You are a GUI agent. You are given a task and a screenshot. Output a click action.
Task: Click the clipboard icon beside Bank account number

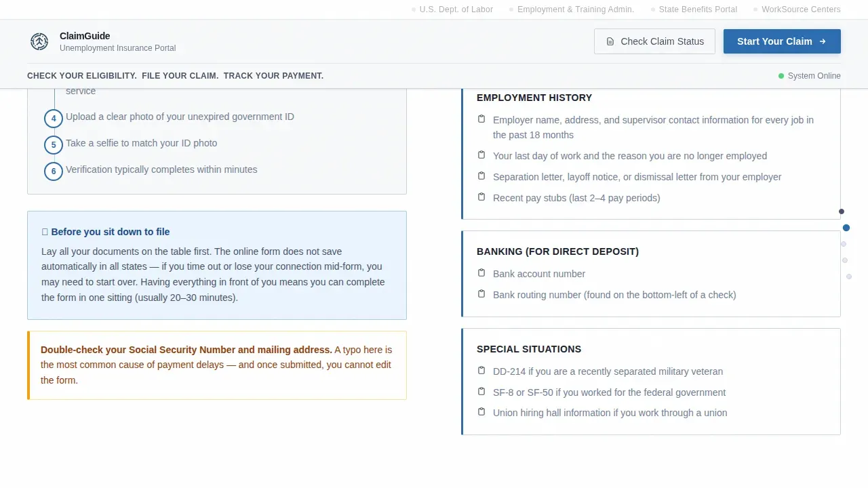pos(481,273)
